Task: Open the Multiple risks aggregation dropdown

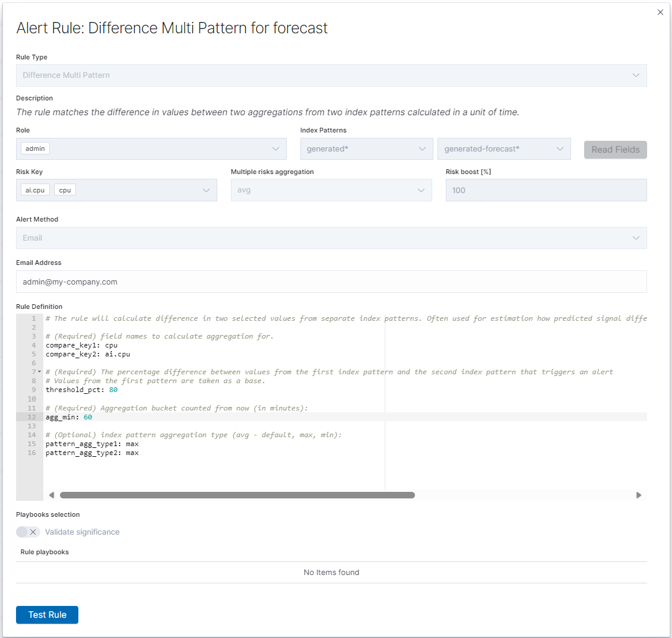Action: tap(331, 190)
